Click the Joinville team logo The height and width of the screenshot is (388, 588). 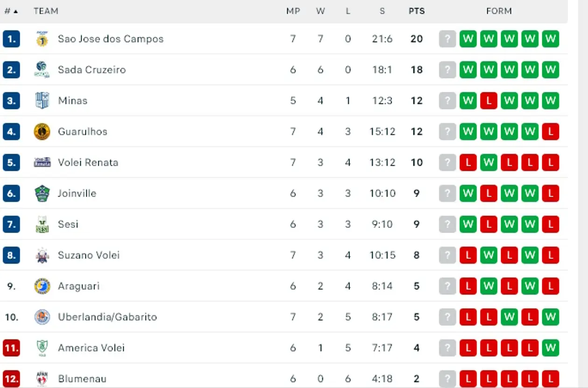pos(42,193)
